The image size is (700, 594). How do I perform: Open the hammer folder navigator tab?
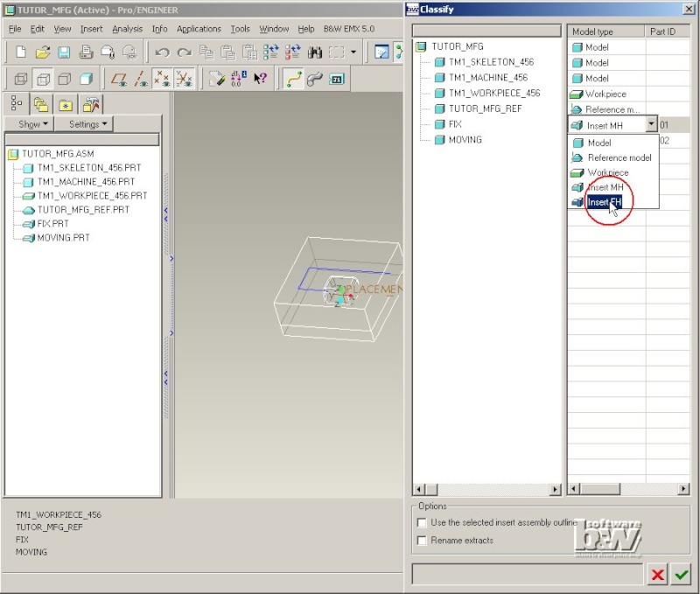(91, 104)
